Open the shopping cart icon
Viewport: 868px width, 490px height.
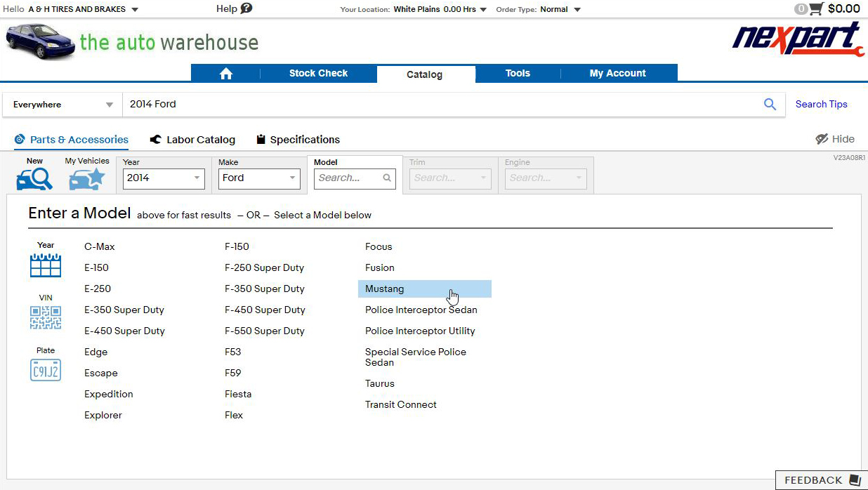point(816,9)
